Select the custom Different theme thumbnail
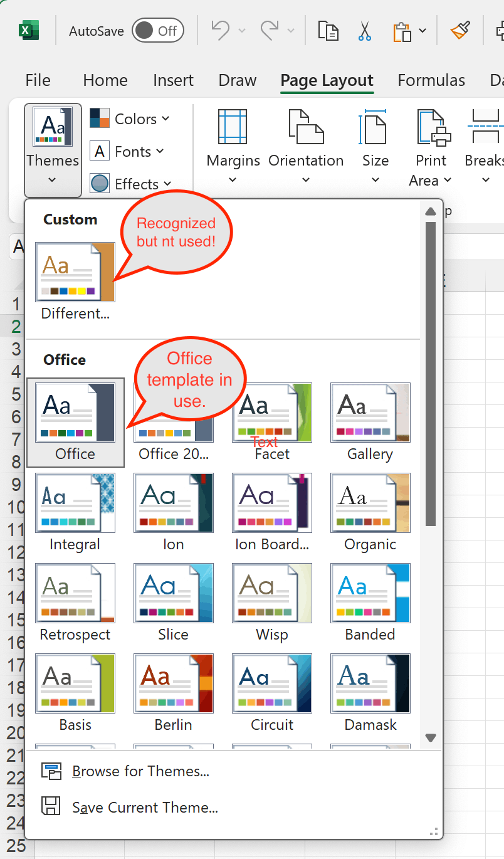 [x=75, y=282]
